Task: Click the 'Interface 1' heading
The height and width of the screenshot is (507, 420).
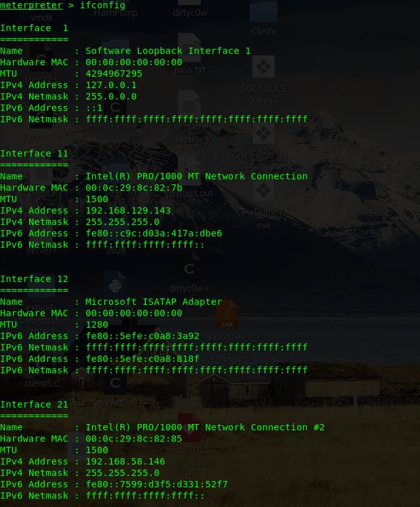Action: 34,28
